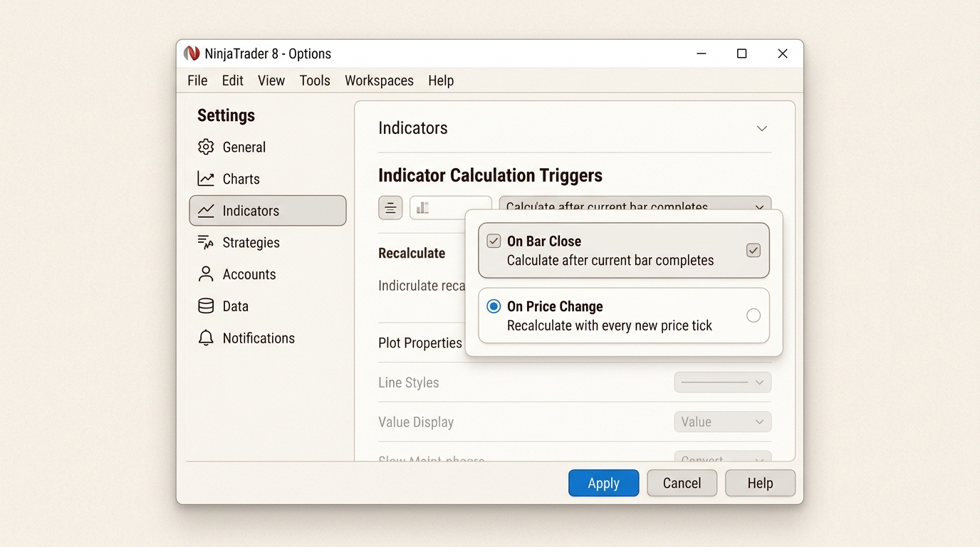Choose the Strategies icon in the sidebar
Image resolution: width=980 pixels, height=547 pixels.
point(206,243)
